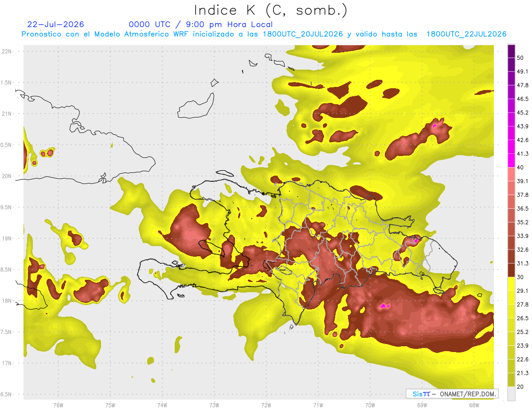Click the '18N' latitude axis label
This screenshot has height=411, width=532.
point(8,301)
